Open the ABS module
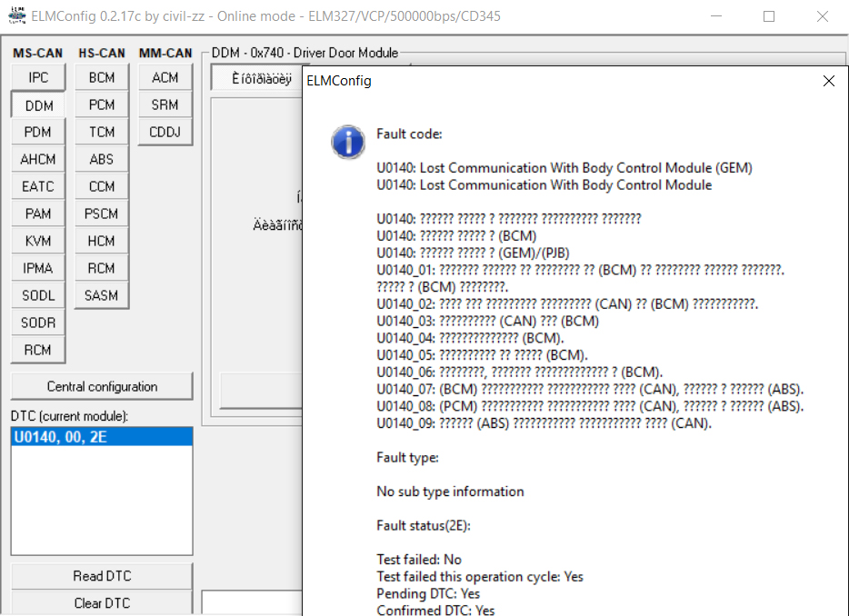The height and width of the screenshot is (616, 849). (102, 159)
